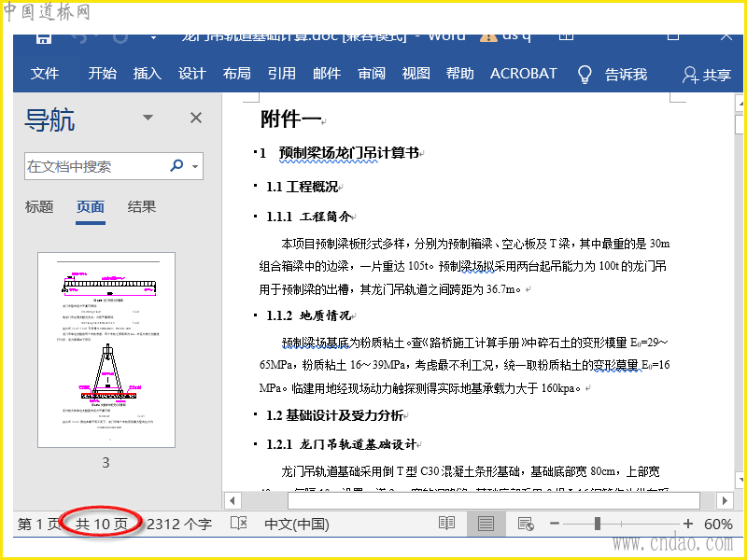Image resolution: width=747 pixels, height=560 pixels.
Task: Close the 导航 navigation pane
Action: point(196,118)
